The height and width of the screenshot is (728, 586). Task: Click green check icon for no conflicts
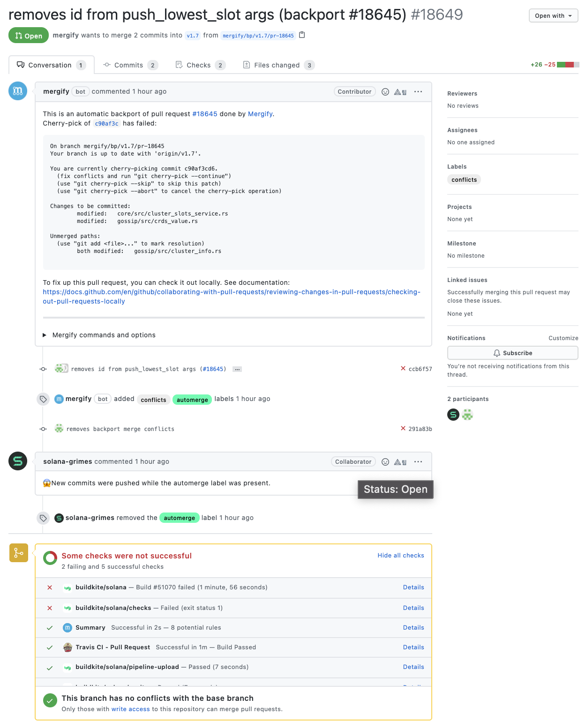50,701
